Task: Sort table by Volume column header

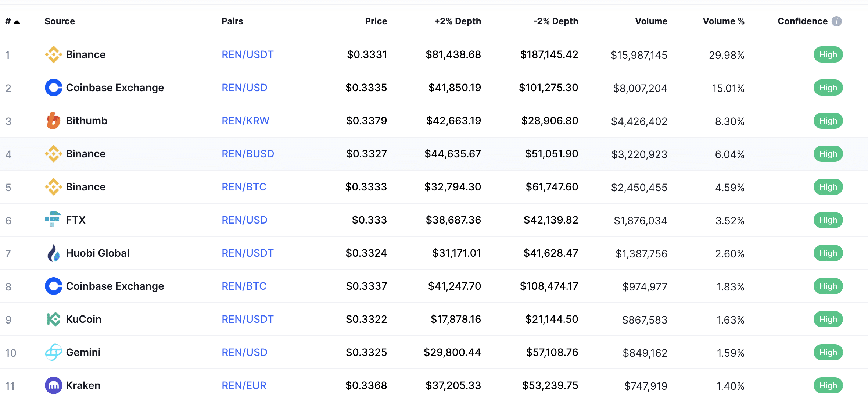Action: 651,21
